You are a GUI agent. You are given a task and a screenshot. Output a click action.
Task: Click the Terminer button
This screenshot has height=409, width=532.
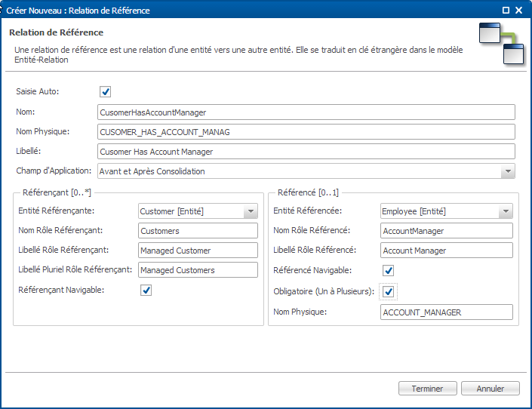(x=428, y=389)
